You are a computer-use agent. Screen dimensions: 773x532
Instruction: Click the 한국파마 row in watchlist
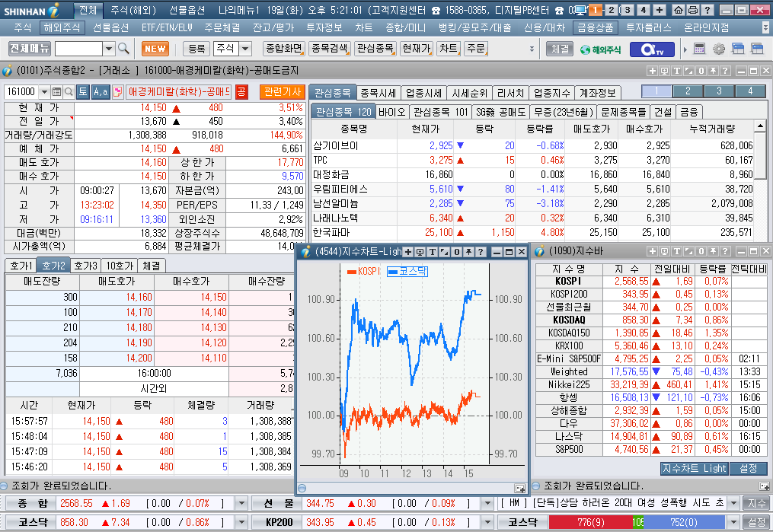click(532, 232)
